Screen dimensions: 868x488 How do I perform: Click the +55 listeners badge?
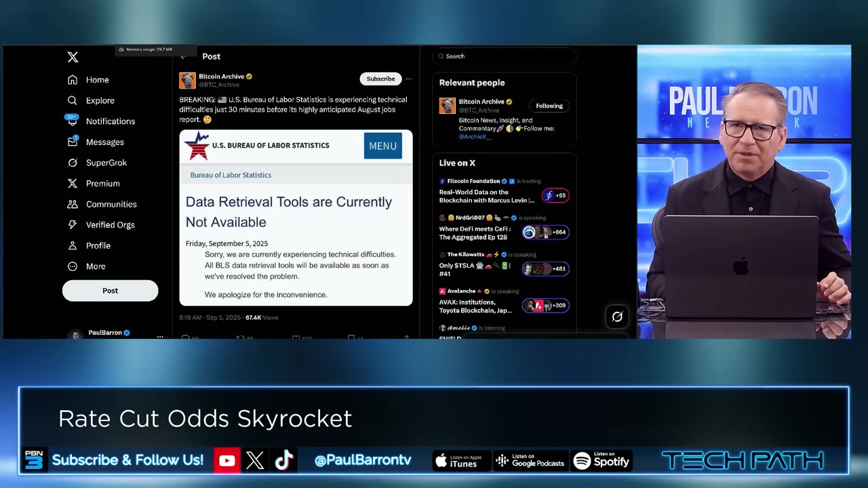(x=555, y=195)
